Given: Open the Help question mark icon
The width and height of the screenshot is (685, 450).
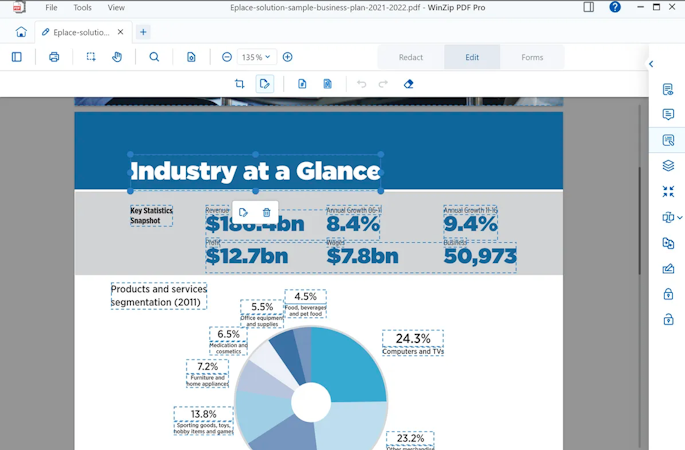Looking at the screenshot, I should click(x=615, y=7).
